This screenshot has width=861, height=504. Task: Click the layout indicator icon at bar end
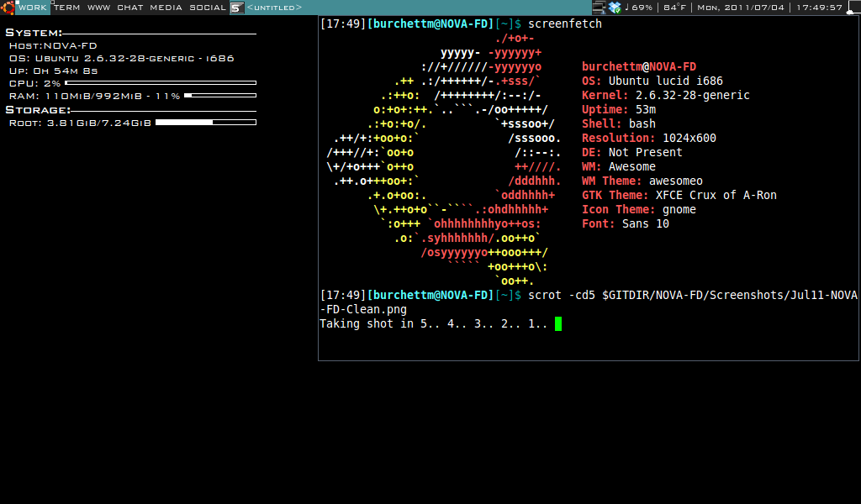pyautogui.click(x=853, y=7)
